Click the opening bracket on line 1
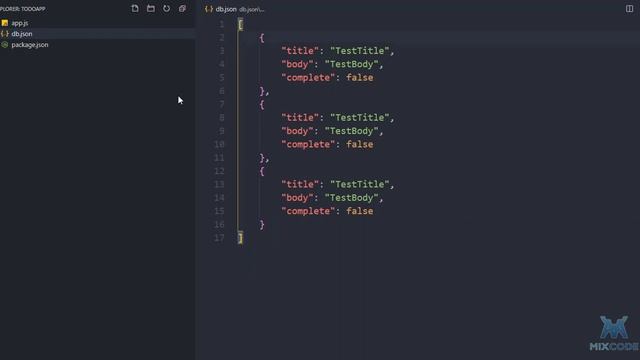The height and width of the screenshot is (360, 640). [240, 24]
